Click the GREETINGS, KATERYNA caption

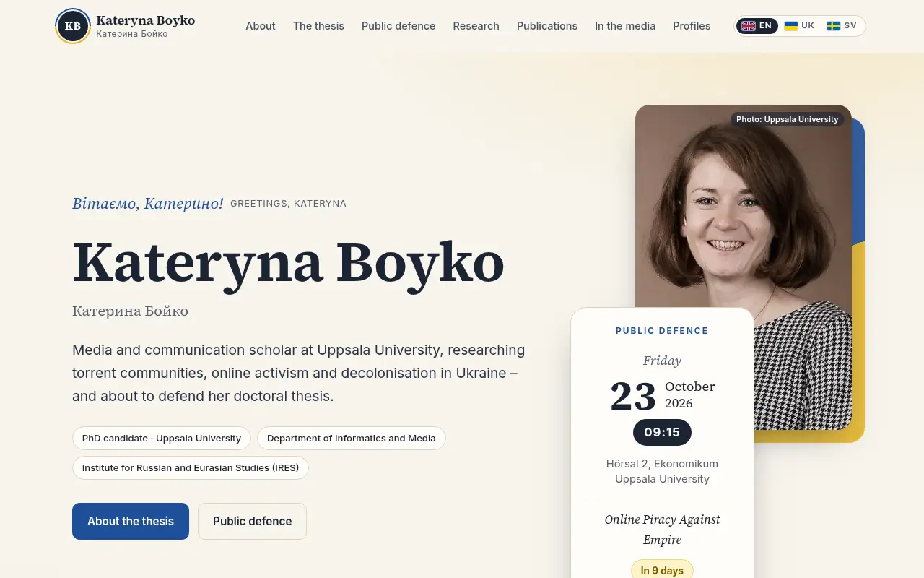point(288,204)
